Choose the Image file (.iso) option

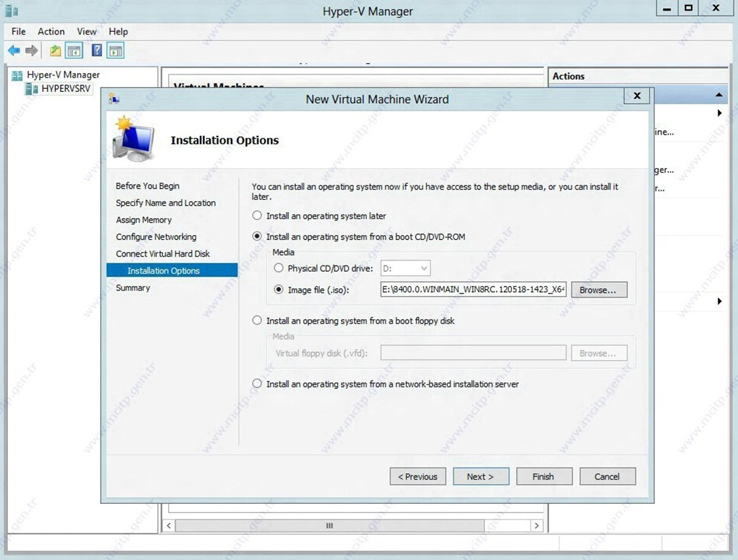coord(279,290)
